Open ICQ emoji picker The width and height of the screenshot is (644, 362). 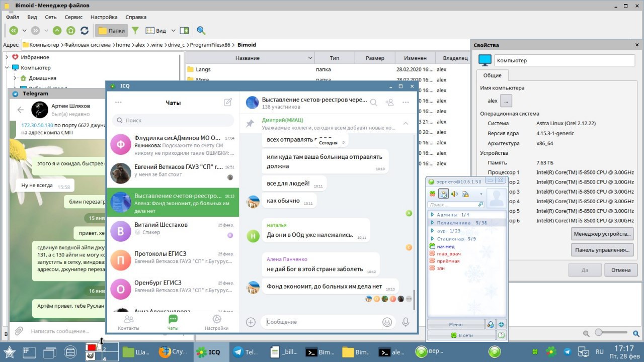387,322
